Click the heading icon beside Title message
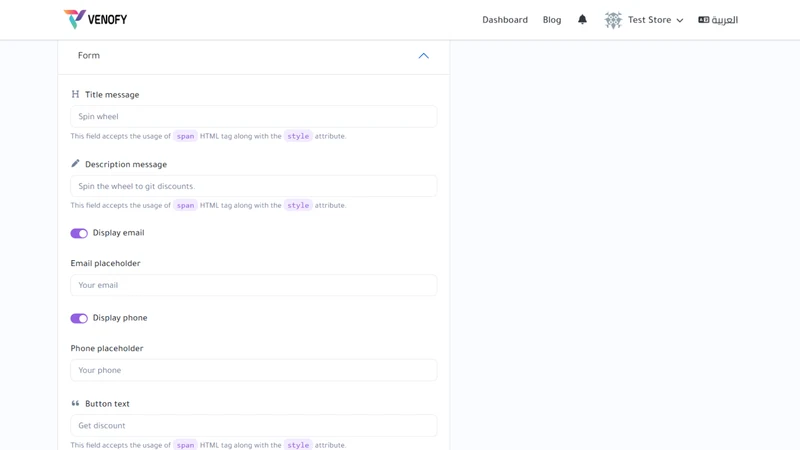This screenshot has height=450, width=800. tap(76, 94)
